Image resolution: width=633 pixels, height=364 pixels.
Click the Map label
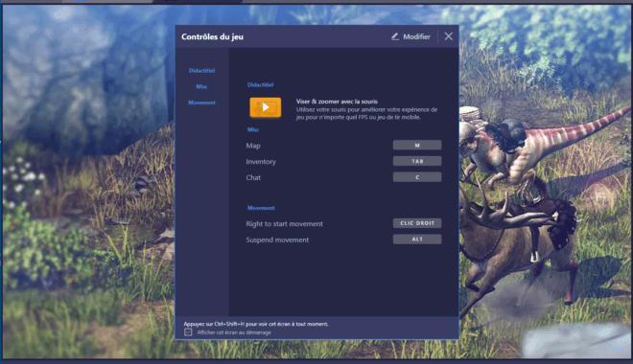(253, 146)
